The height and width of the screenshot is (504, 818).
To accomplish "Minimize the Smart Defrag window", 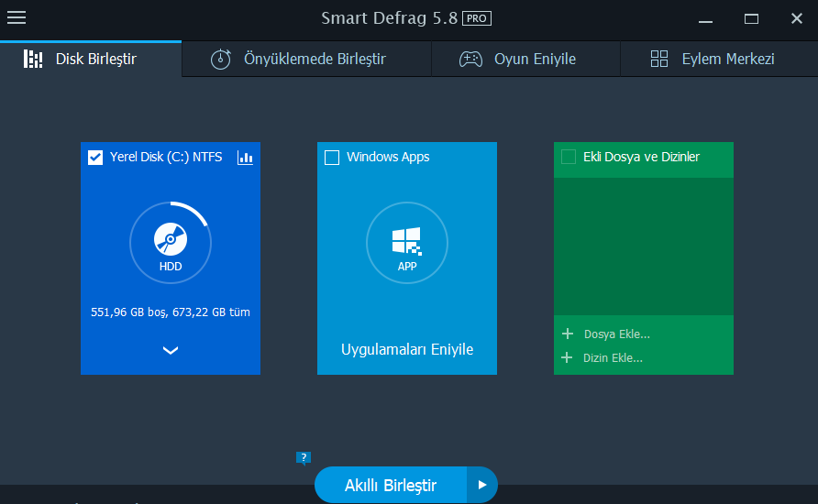I will [705, 19].
